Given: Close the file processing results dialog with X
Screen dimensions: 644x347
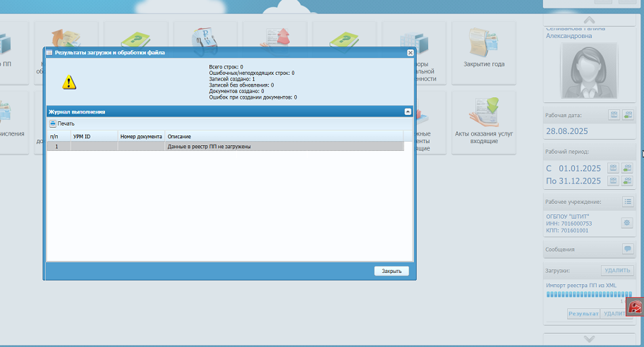Looking at the screenshot, I should point(410,53).
